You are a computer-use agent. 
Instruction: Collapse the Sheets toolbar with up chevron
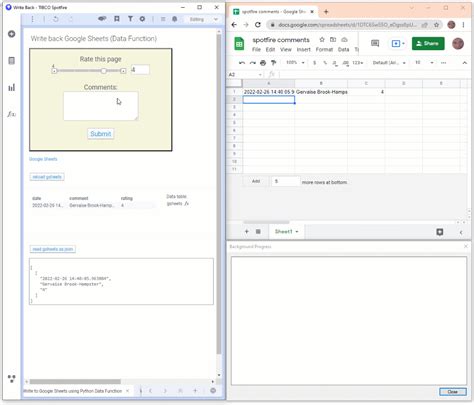point(464,63)
